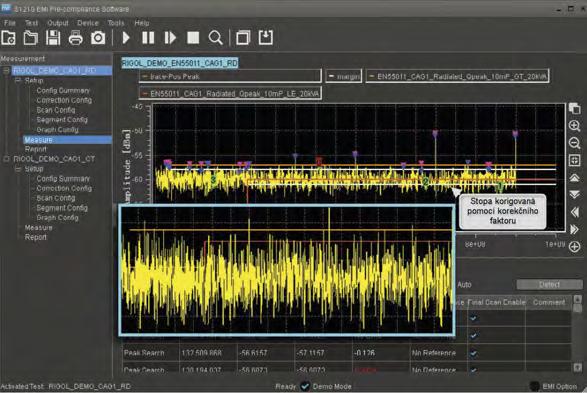Open the Device menu
This screenshot has width=587, height=393.
(x=88, y=23)
